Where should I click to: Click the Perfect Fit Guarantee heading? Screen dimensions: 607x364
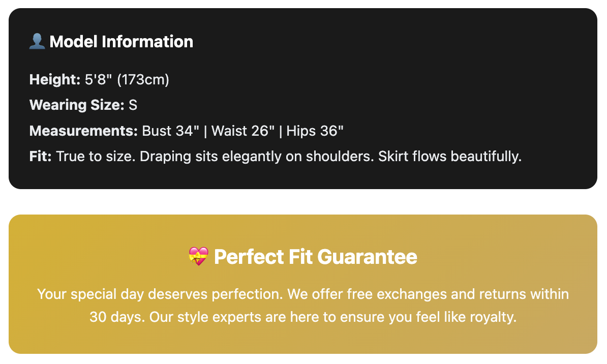click(315, 257)
